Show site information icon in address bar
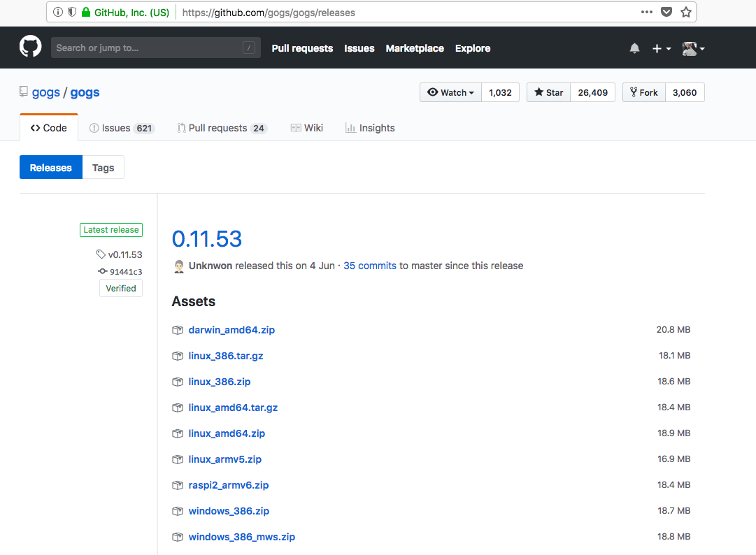 click(58, 12)
